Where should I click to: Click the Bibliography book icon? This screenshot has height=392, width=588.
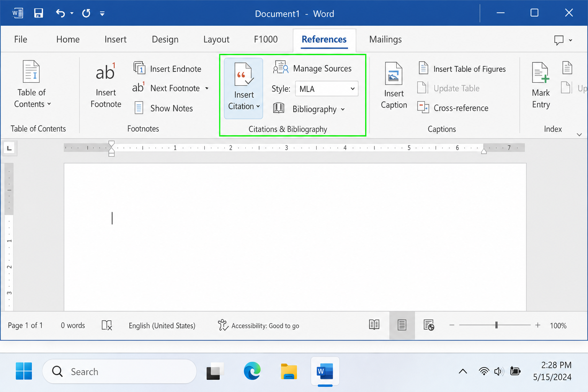(279, 108)
